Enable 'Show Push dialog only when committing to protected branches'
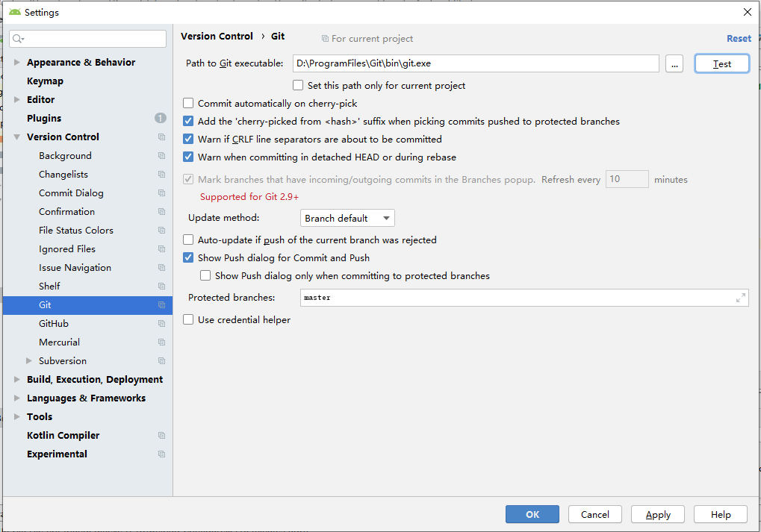Viewport: 761px width, 532px height. point(206,276)
